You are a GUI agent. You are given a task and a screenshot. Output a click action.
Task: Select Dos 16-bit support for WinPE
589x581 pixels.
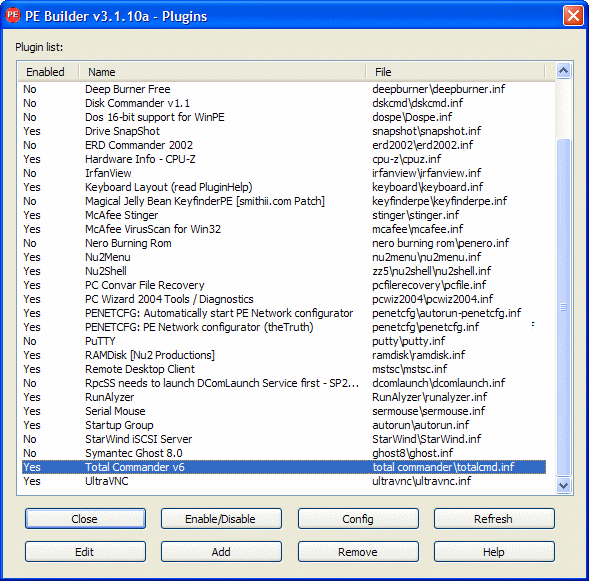click(x=284, y=117)
